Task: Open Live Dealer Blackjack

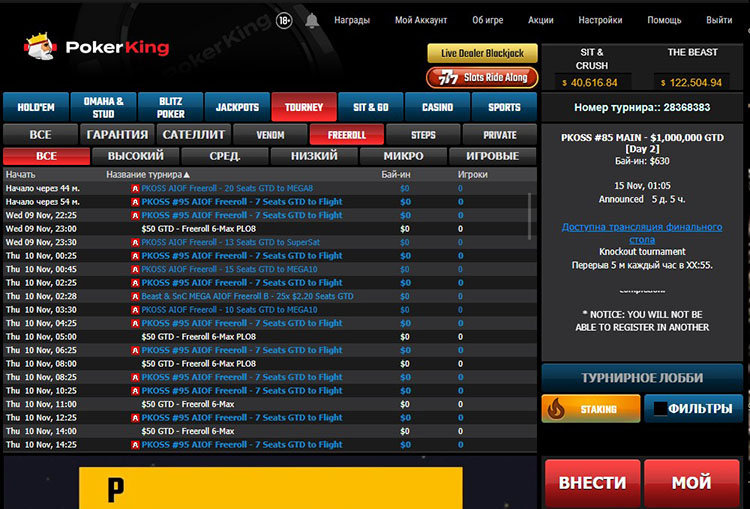Action: 482,53
